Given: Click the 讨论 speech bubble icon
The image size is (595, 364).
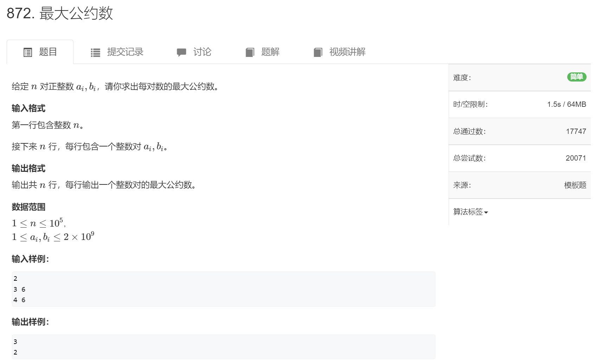Looking at the screenshot, I should [182, 52].
